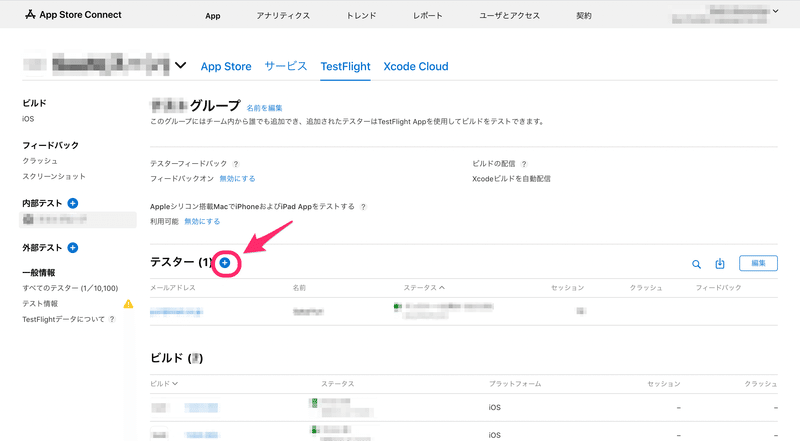This screenshot has height=441, width=800.
Task: Open 契約 in top navigation
Action: [584, 16]
